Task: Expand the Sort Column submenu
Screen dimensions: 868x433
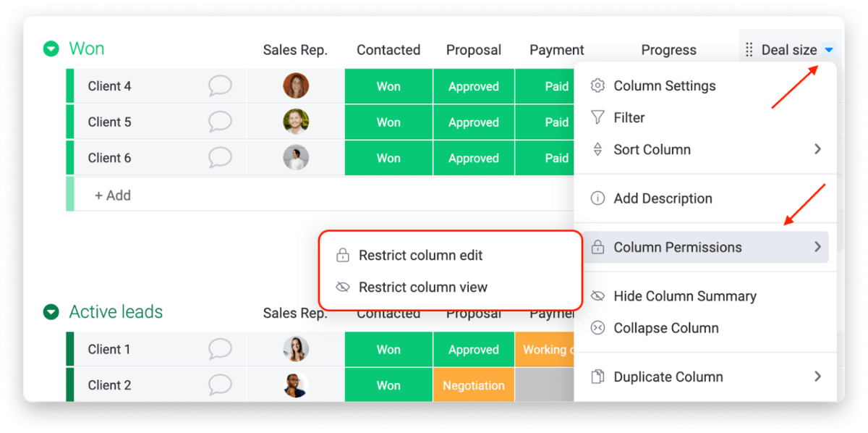Action: tap(705, 150)
